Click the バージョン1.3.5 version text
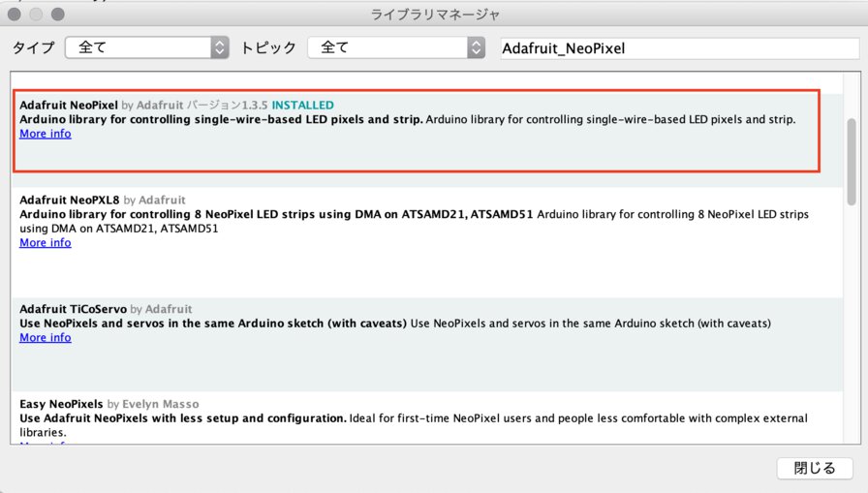868x493 pixels. (x=227, y=106)
